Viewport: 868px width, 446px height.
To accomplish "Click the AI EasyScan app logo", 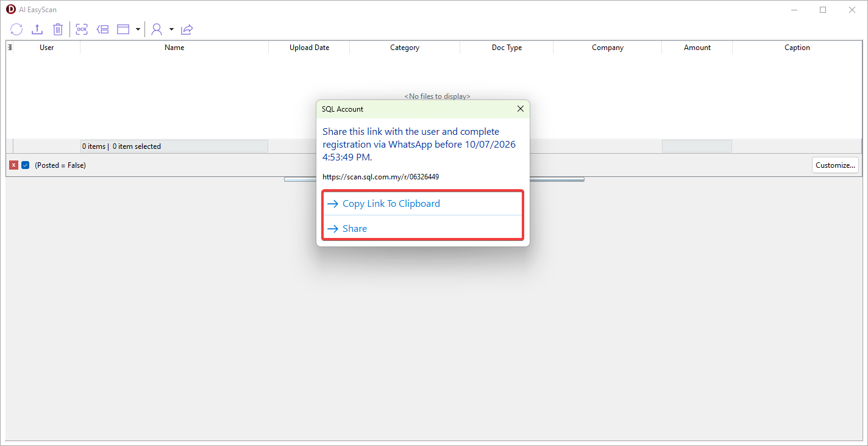I will 10,10.
